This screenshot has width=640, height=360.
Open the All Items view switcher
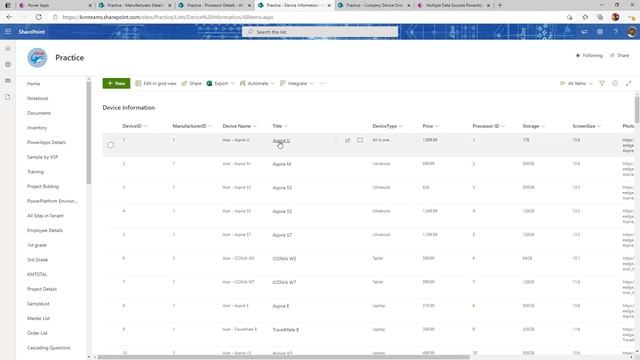(x=576, y=83)
